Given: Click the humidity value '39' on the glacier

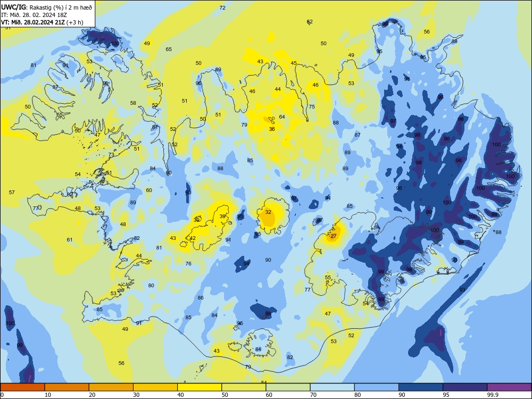Looking at the screenshot, I should [x=222, y=216].
